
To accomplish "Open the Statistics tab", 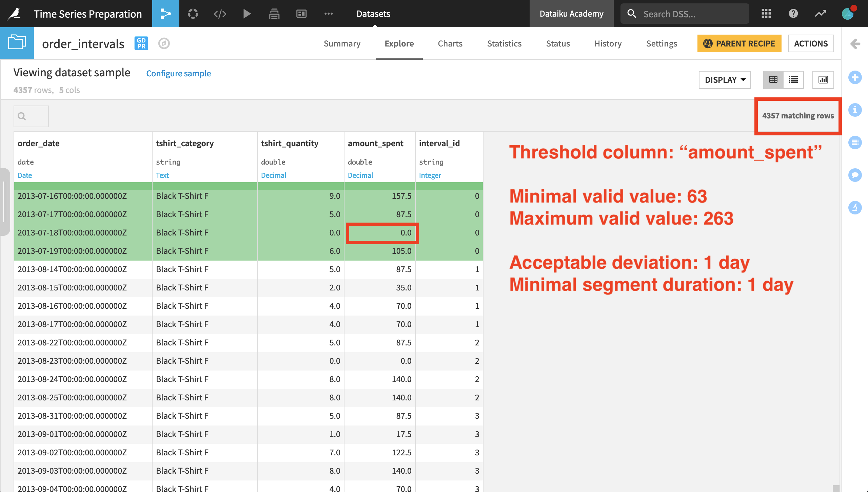I will 504,43.
